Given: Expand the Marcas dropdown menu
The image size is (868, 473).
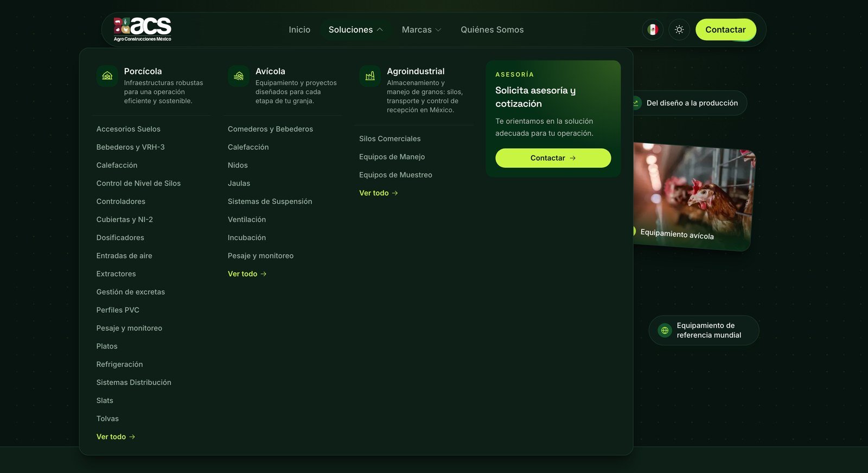Looking at the screenshot, I should (x=422, y=29).
